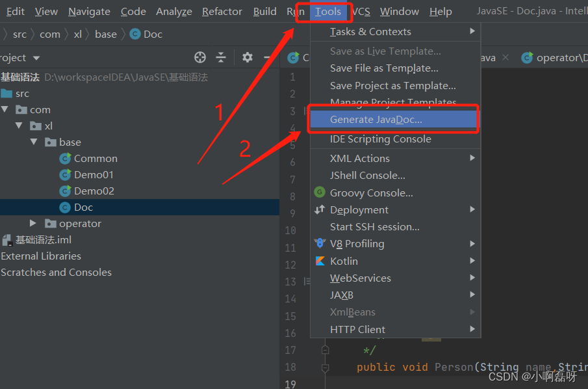
Task: Open the Edit menu
Action: point(16,12)
